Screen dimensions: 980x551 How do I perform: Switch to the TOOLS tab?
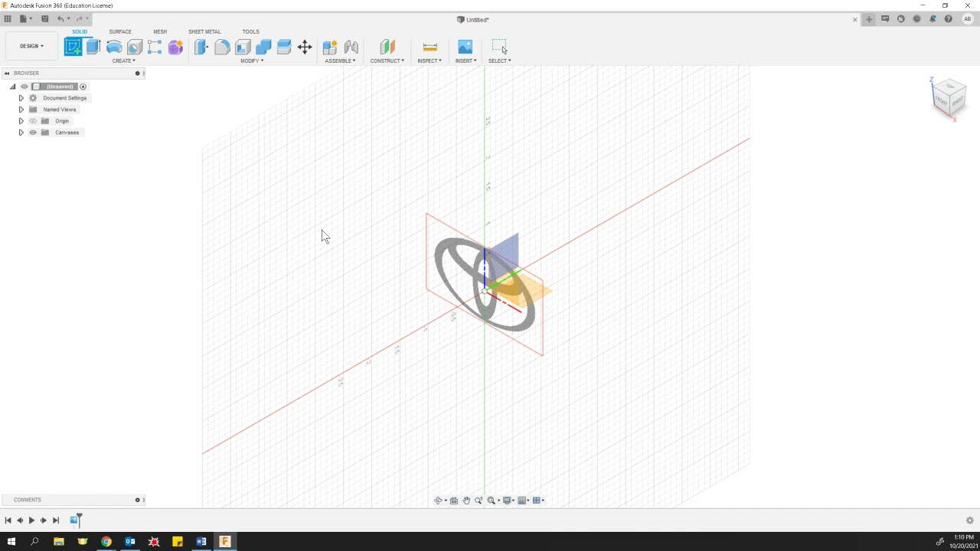(251, 31)
